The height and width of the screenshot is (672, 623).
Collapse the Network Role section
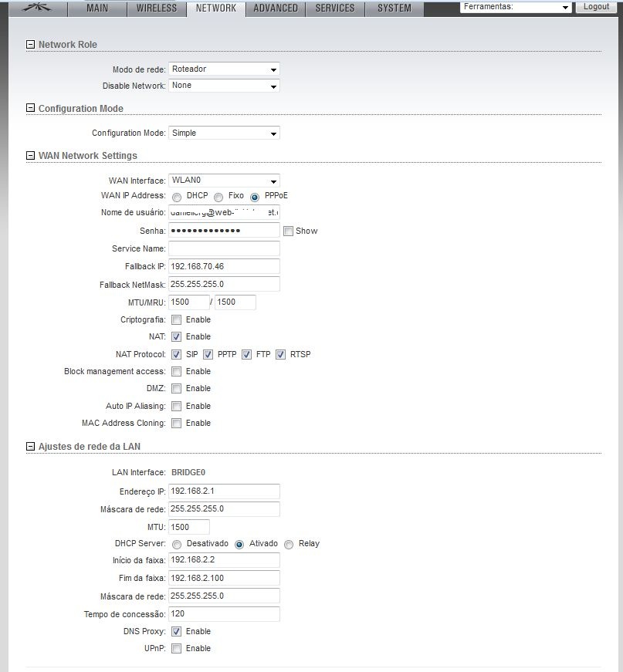point(31,45)
